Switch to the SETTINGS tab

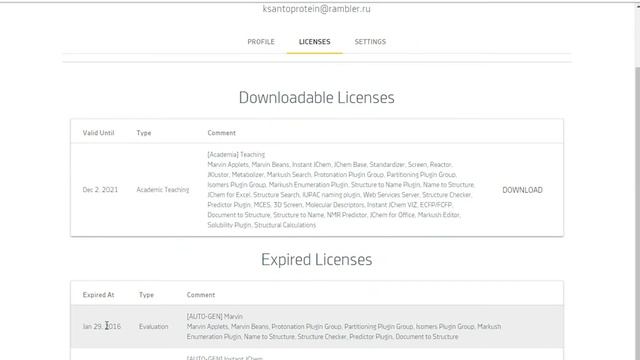coord(370,42)
